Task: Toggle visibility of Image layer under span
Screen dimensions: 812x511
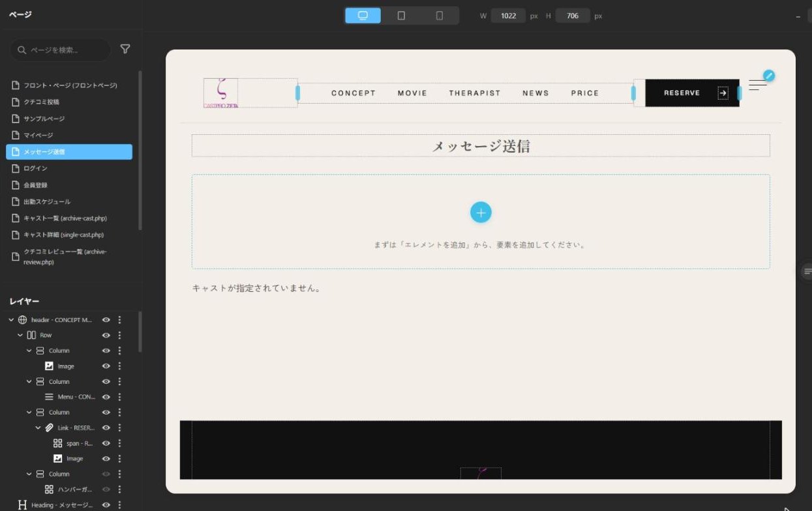Action: tap(106, 459)
